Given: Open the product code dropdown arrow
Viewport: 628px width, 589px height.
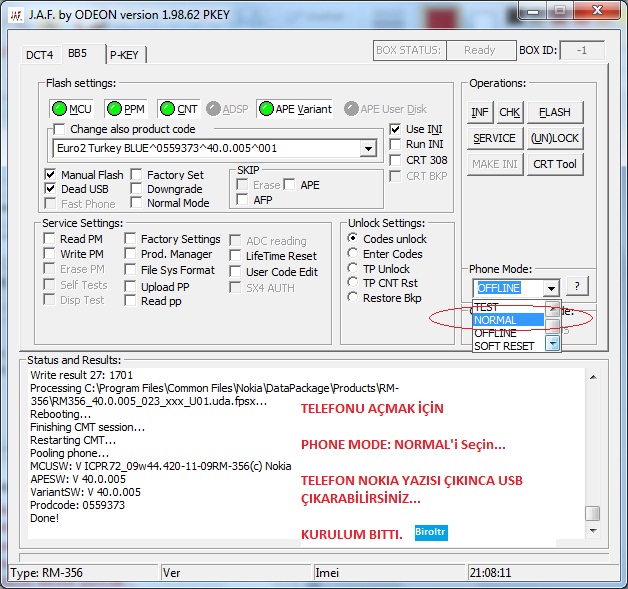Looking at the screenshot, I should coord(368,149).
